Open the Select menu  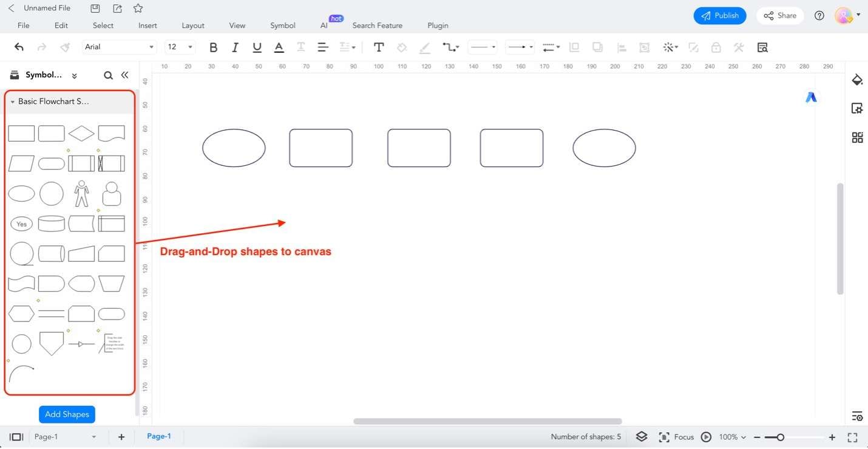pyautogui.click(x=103, y=26)
